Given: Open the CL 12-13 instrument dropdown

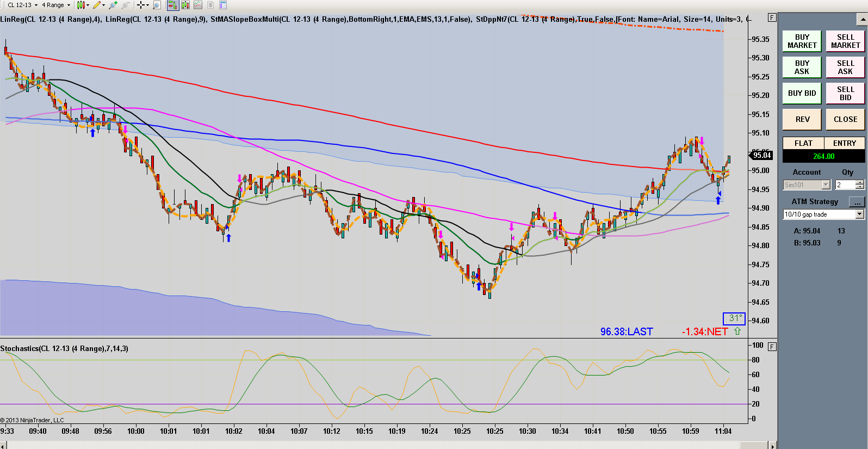Looking at the screenshot, I should pos(22,5).
